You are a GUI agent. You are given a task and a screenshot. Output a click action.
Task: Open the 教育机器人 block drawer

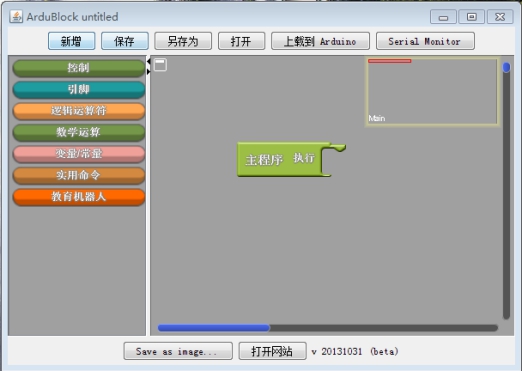79,197
